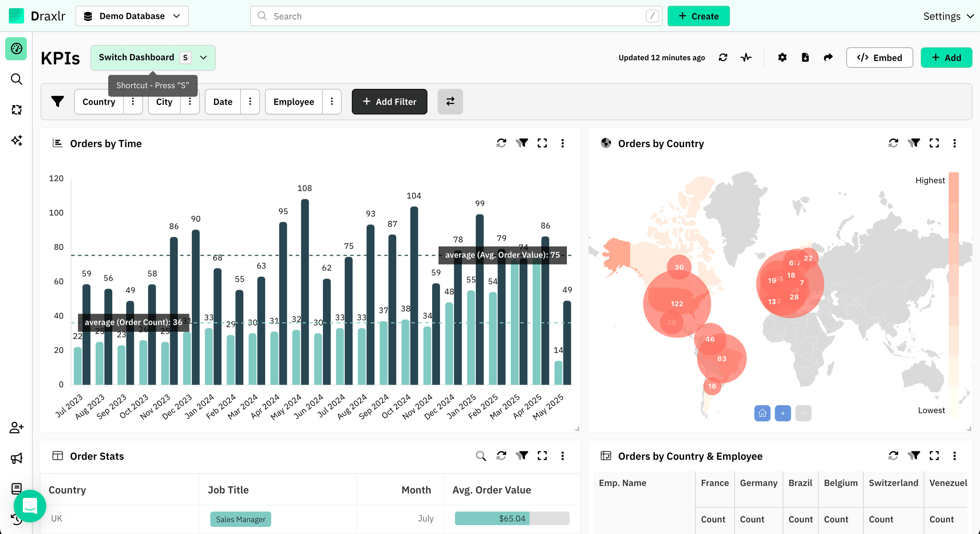The width and height of the screenshot is (980, 534).
Task: Open Country filter options menu
Action: coord(133,102)
